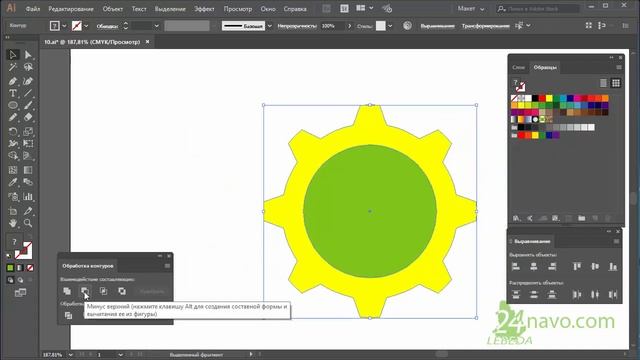Screen dimensions: 640x360
Task: Open stroke color dropdown in control bar
Action: [x=86, y=26]
